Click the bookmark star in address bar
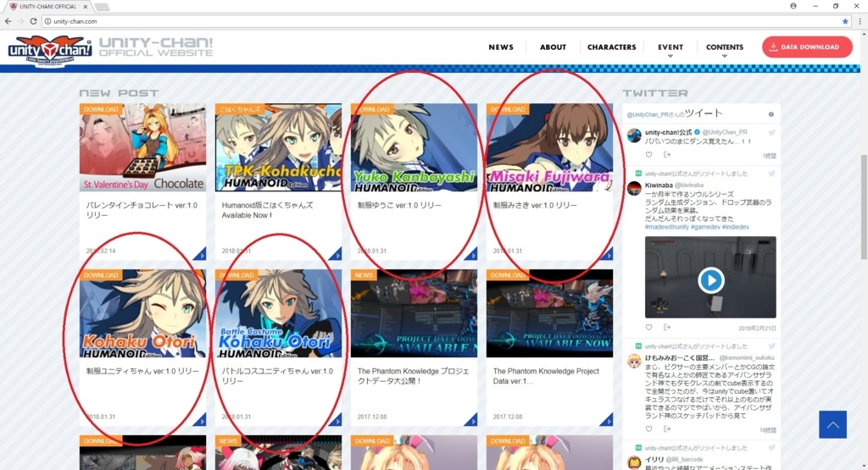868x470 pixels. click(x=845, y=21)
